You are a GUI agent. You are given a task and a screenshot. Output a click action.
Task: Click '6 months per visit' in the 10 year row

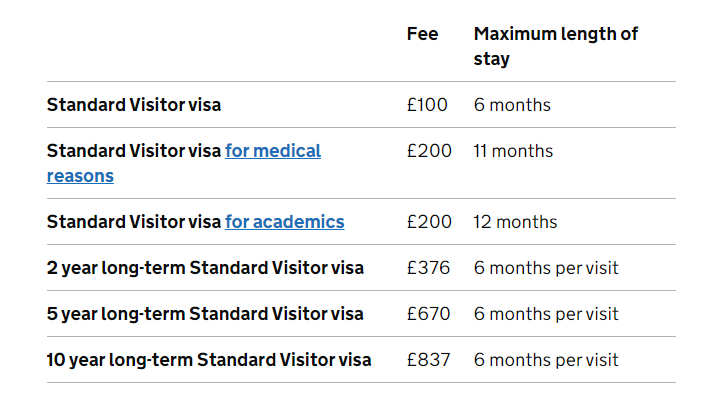coord(545,359)
